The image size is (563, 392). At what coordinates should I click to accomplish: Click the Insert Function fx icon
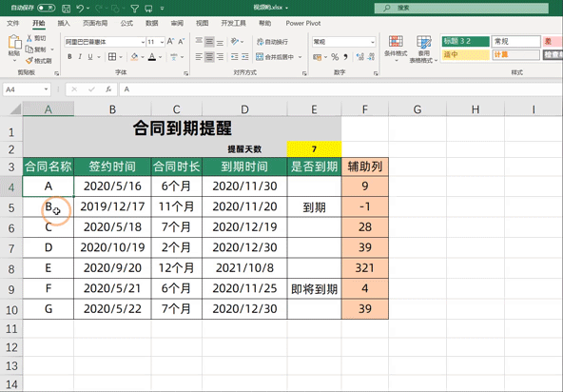(x=108, y=89)
